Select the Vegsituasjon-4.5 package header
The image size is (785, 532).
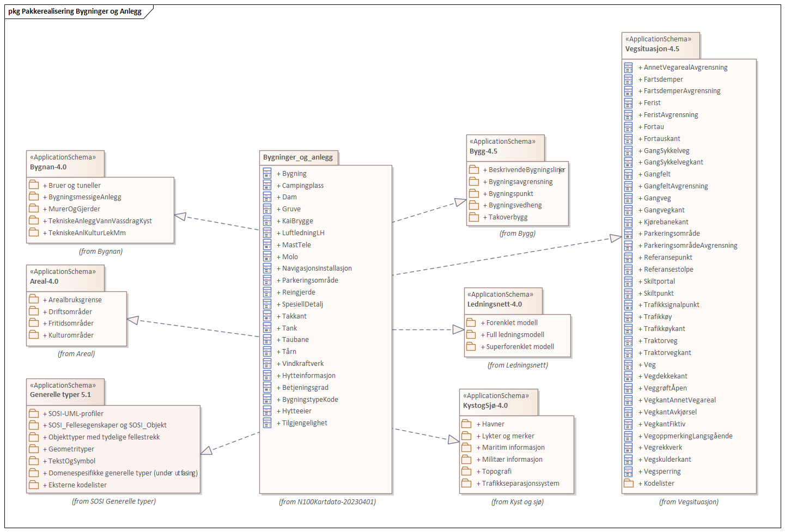click(x=661, y=45)
